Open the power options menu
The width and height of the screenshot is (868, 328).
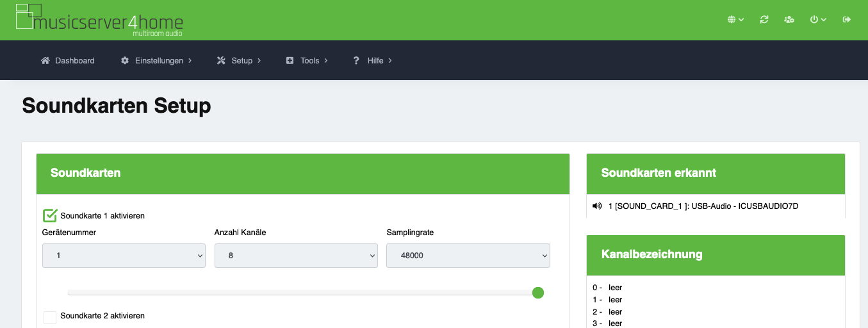[818, 20]
